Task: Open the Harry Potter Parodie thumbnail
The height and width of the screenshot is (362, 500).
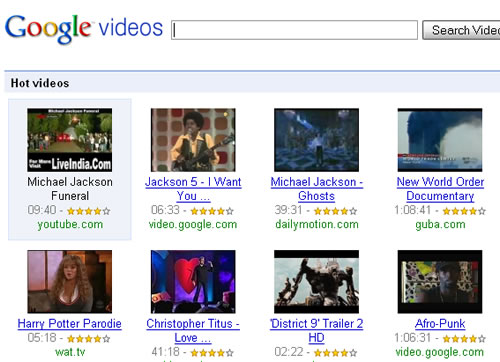Action: pyautogui.click(x=70, y=282)
